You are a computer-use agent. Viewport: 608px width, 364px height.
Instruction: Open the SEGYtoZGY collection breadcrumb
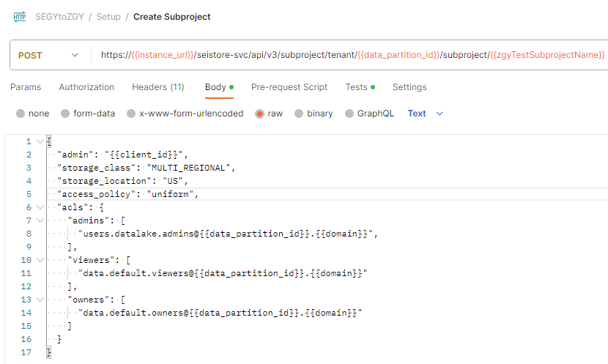(x=59, y=17)
